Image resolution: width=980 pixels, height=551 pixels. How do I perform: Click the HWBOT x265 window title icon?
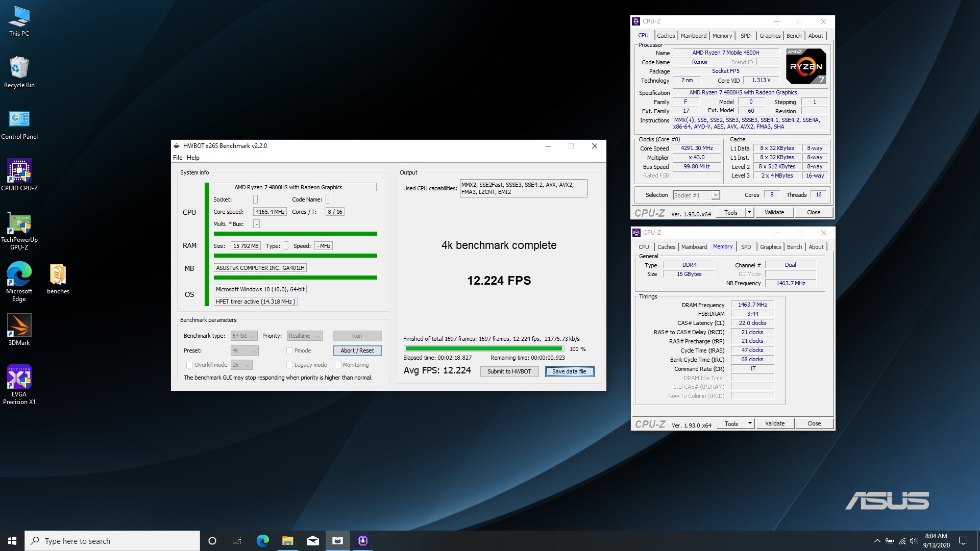coord(177,146)
